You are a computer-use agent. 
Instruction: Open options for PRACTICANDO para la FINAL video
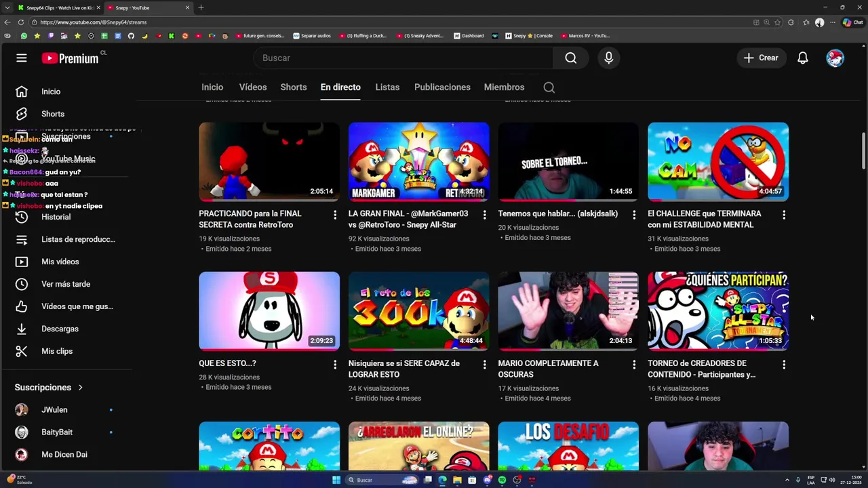334,215
